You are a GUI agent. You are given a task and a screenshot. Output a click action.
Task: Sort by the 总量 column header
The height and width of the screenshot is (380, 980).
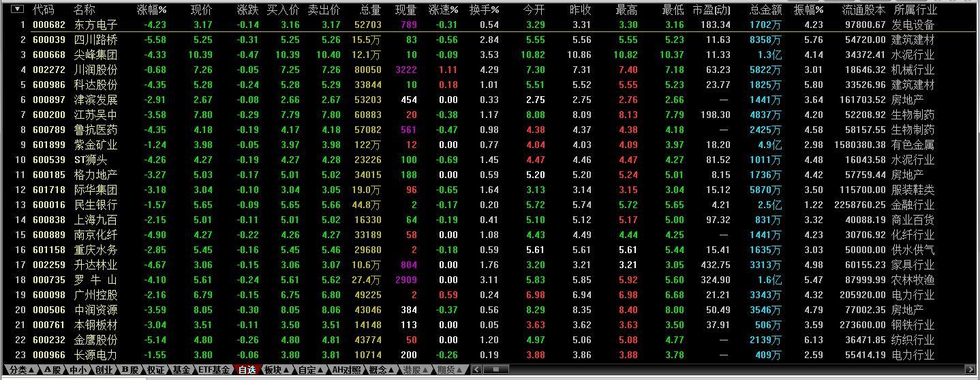(370, 10)
